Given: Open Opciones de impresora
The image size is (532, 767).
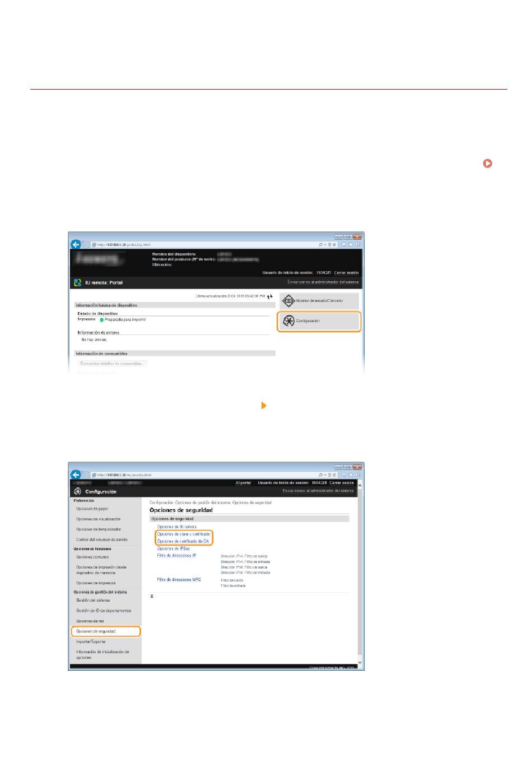Looking at the screenshot, I should (x=96, y=583).
